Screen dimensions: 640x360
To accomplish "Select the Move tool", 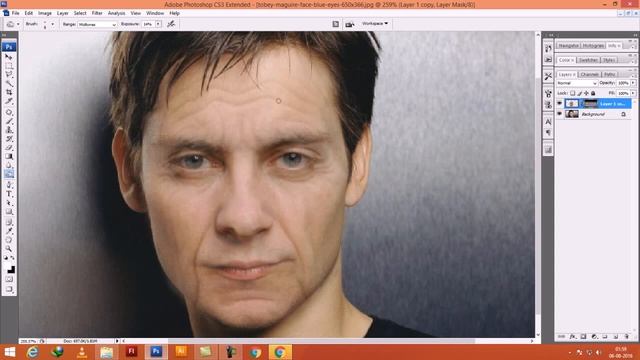I will (9, 57).
